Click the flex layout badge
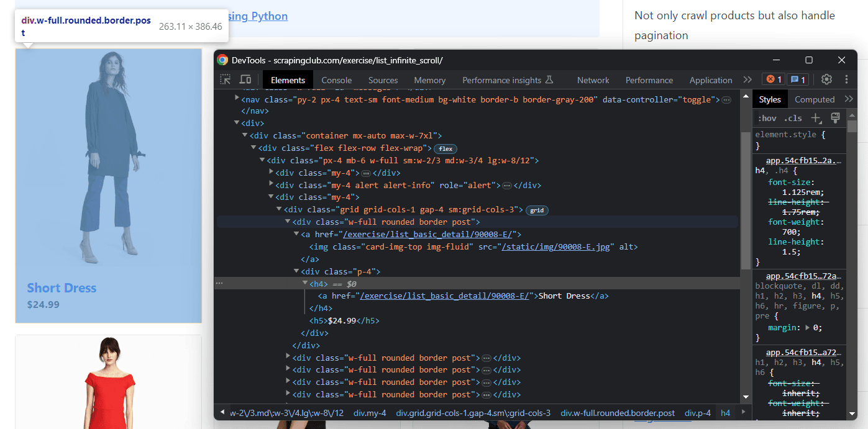The image size is (868, 429). (445, 148)
